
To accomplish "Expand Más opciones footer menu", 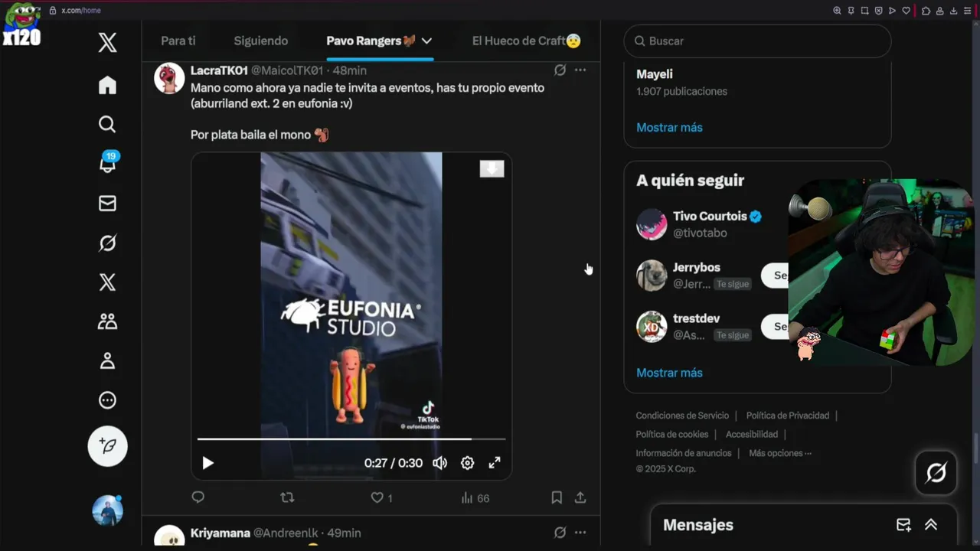I will (x=780, y=453).
